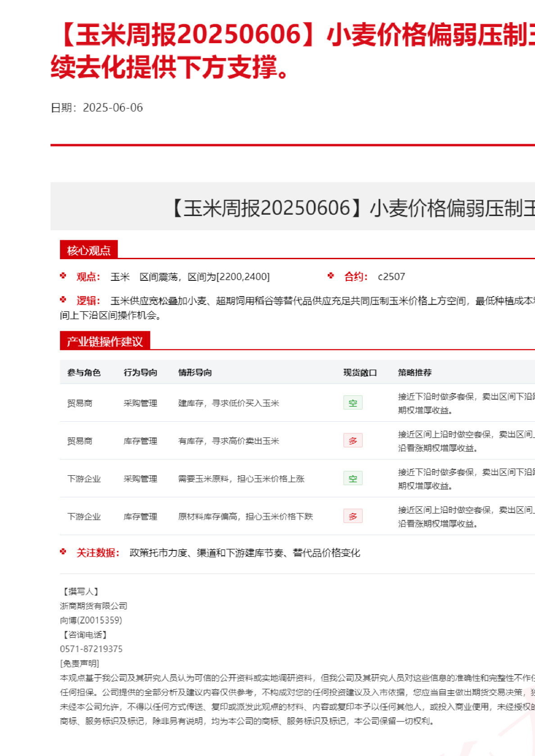This screenshot has width=535, height=756.
Task: Select the 核心观点 section tab
Action: (x=89, y=250)
